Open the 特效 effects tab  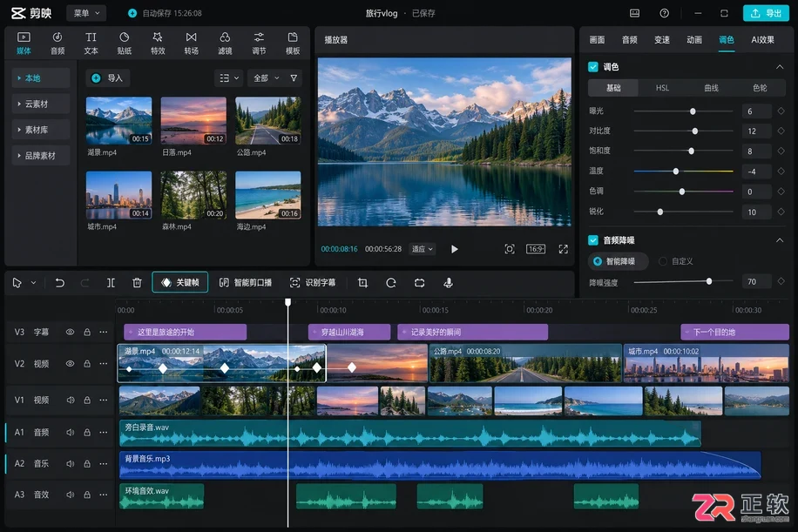point(158,43)
